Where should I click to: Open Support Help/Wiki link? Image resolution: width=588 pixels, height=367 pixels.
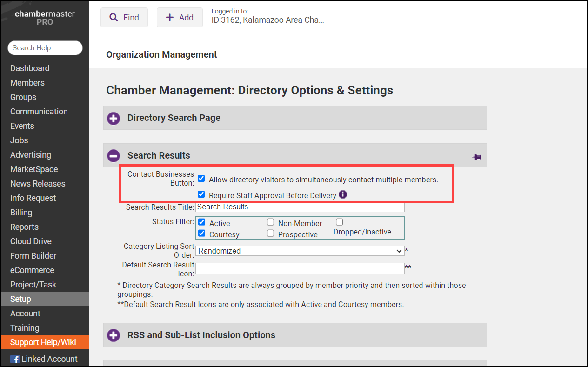pyautogui.click(x=43, y=342)
